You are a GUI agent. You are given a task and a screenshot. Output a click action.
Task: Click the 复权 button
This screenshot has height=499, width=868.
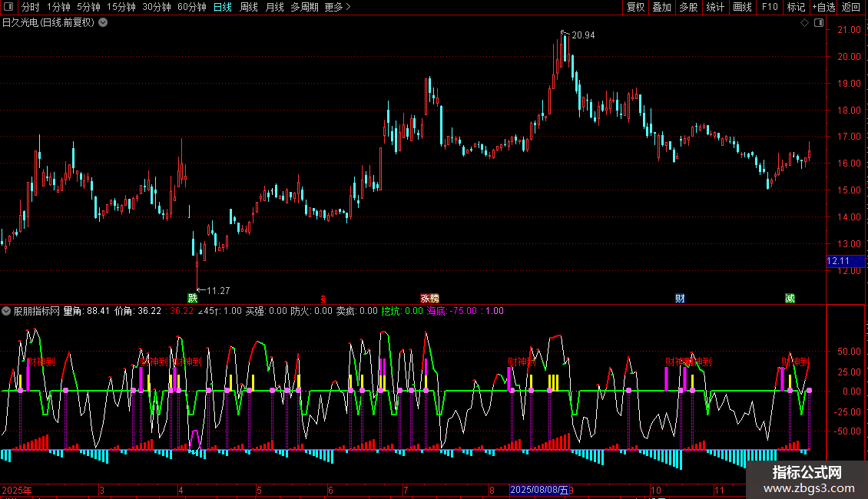[635, 7]
